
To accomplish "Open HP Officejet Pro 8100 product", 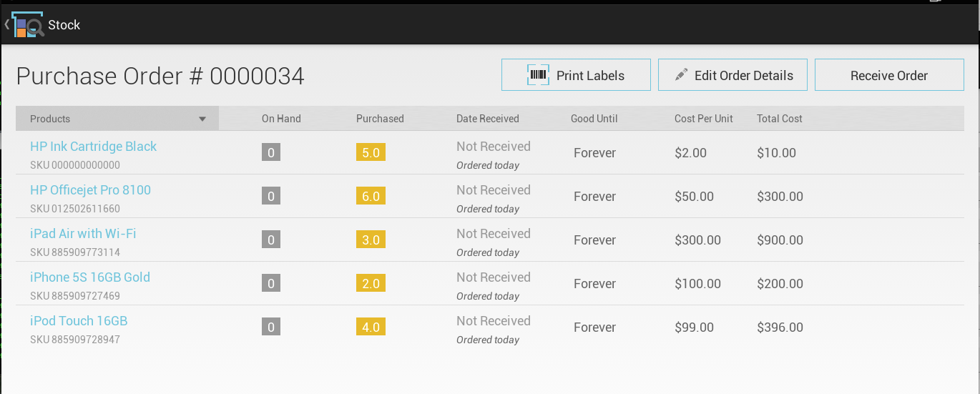I will [90, 190].
